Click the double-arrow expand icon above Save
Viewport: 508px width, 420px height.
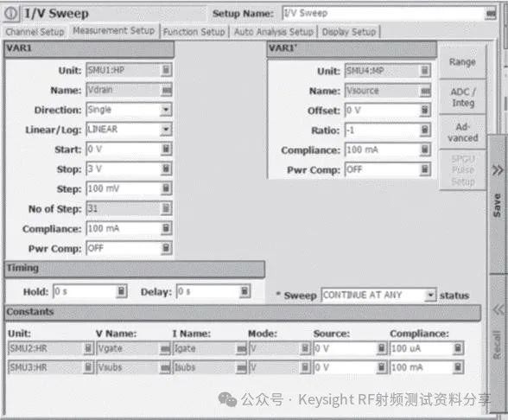pyautogui.click(x=498, y=170)
